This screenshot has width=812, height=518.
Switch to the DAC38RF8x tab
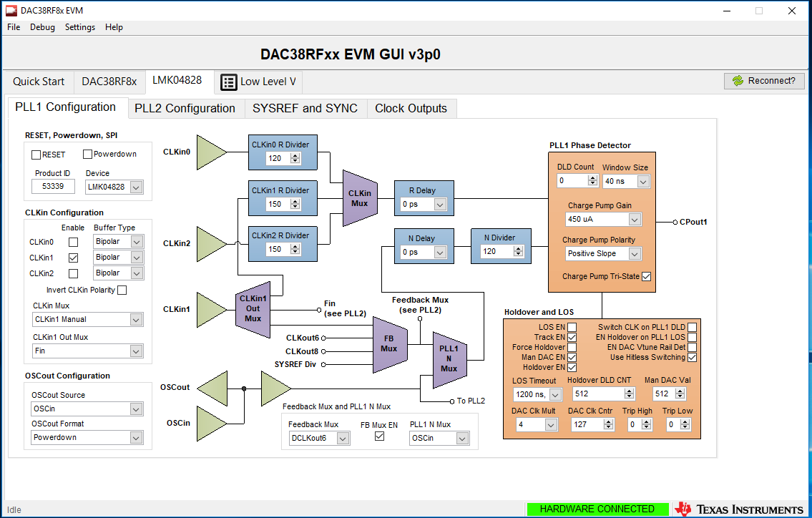click(x=109, y=82)
